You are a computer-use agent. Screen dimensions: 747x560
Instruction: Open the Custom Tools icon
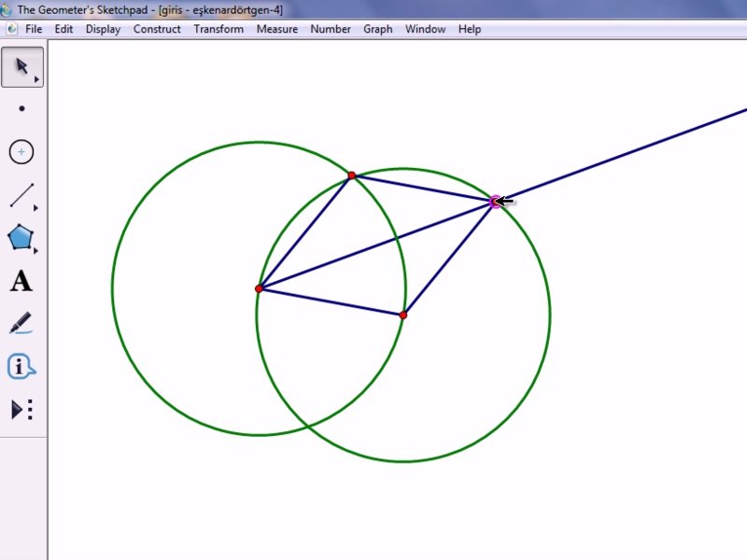[x=21, y=410]
